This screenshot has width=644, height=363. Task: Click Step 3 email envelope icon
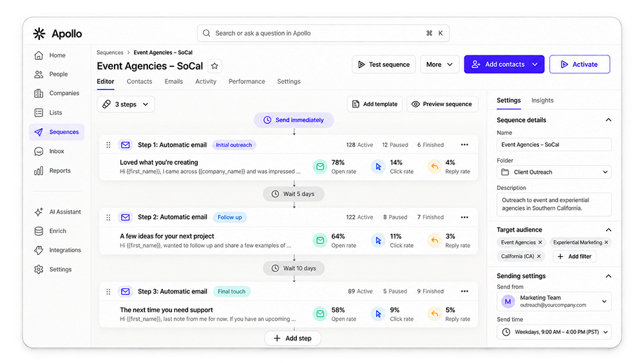126,292
